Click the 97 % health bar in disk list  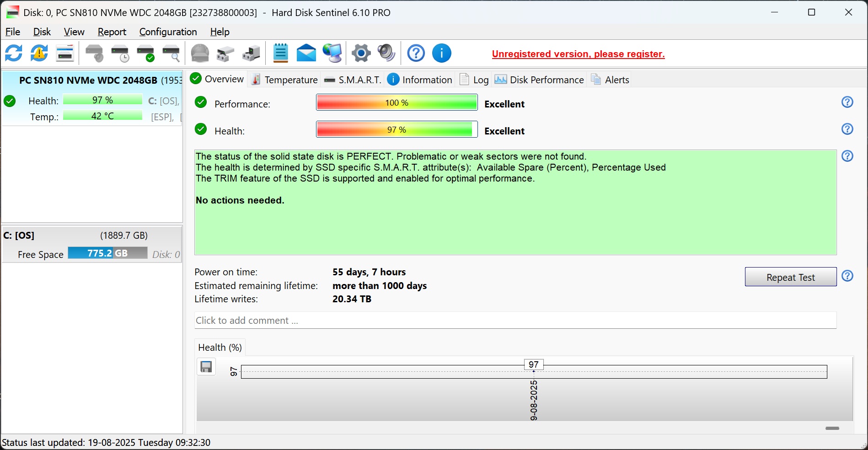tap(102, 100)
